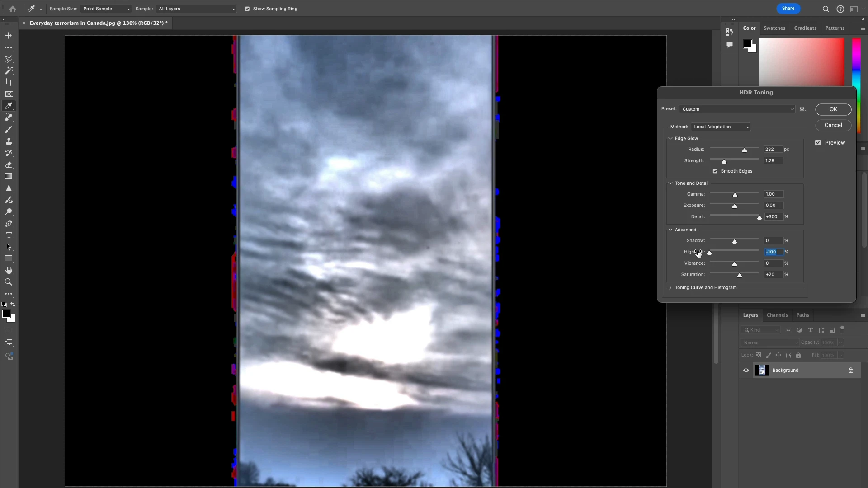
Task: Click the Background layer thumbnail
Action: [x=762, y=370]
